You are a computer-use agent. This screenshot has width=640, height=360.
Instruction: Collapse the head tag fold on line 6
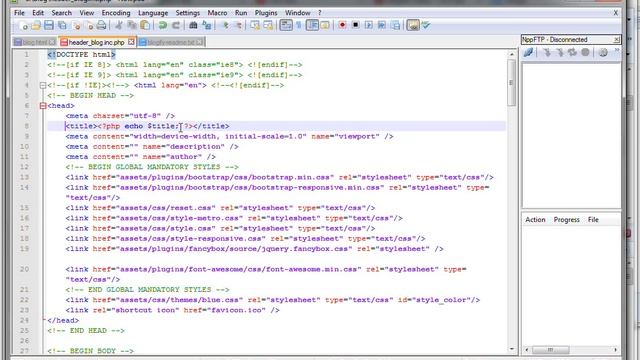tap(42, 106)
